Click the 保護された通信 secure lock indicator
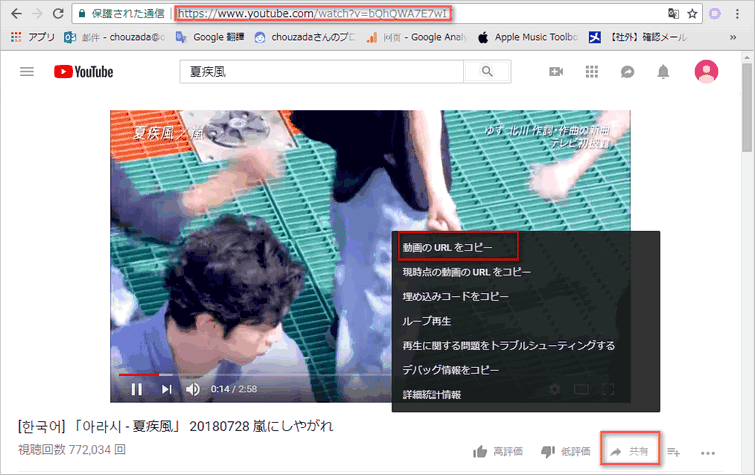Image resolution: width=755 pixels, height=475 pixels. (121, 13)
